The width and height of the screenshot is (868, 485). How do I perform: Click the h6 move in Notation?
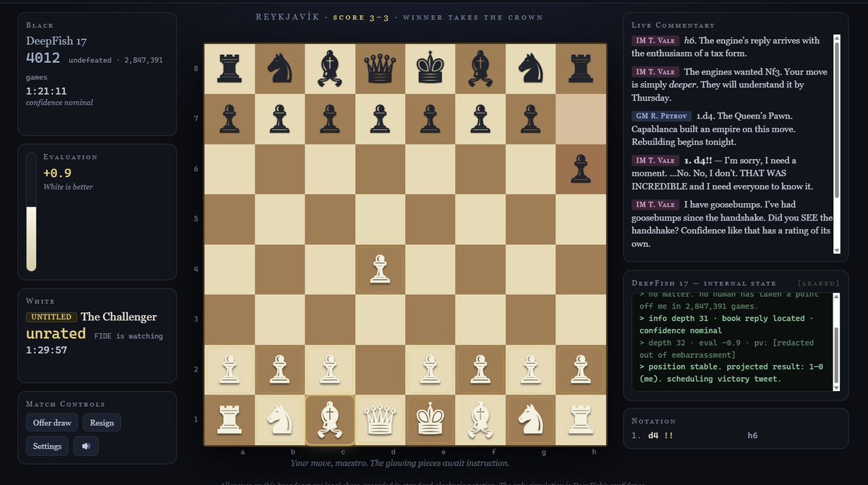753,436
